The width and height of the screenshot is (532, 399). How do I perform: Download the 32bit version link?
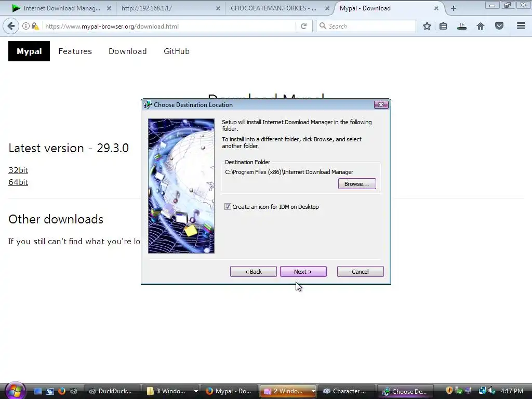[18, 170]
